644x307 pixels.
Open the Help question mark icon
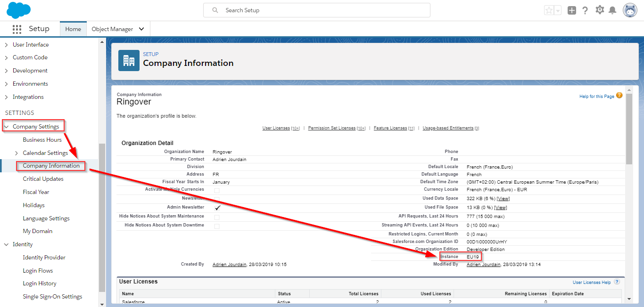(585, 10)
